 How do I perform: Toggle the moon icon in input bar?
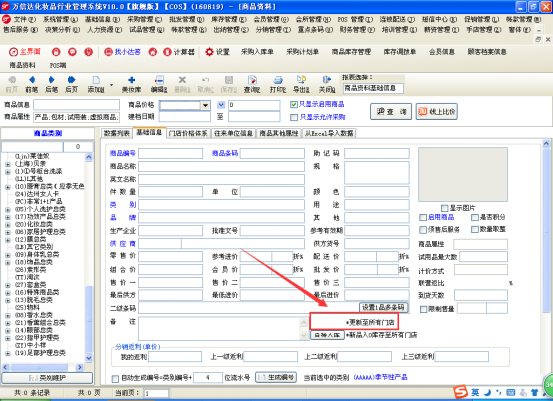487,392
